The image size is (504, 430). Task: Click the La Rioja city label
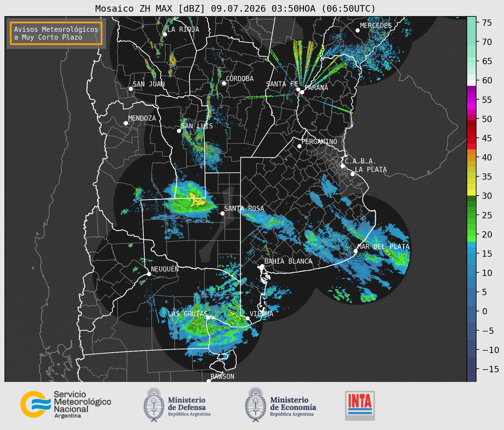click(x=183, y=29)
